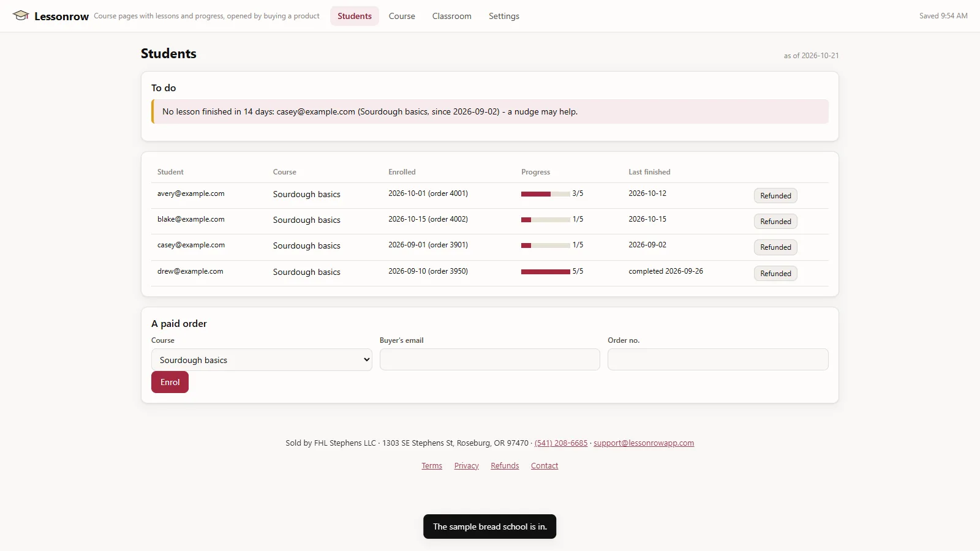Screen dimensions: 980x551
Task: Select the drew@example.com student cell
Action: tap(190, 271)
